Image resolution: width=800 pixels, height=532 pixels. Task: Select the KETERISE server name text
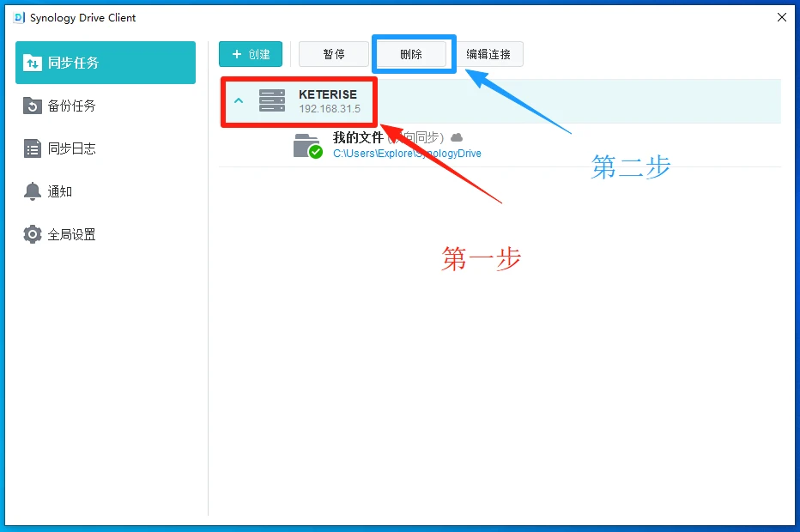click(x=328, y=94)
